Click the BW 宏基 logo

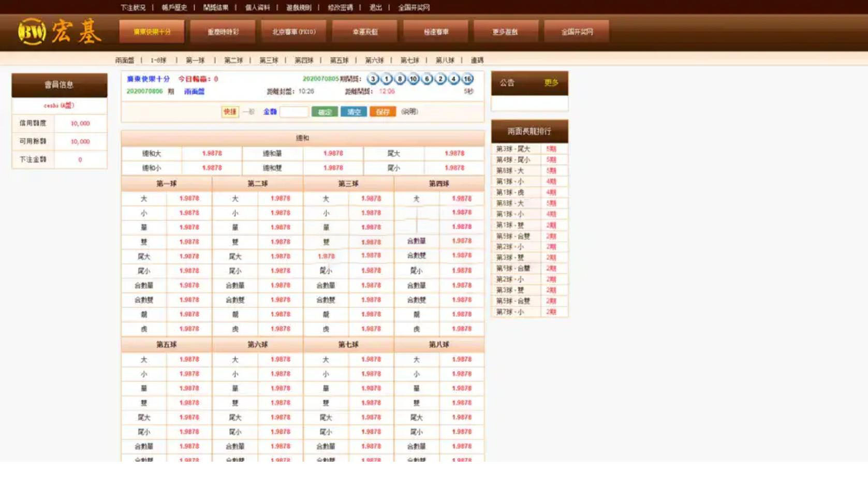pos(59,32)
